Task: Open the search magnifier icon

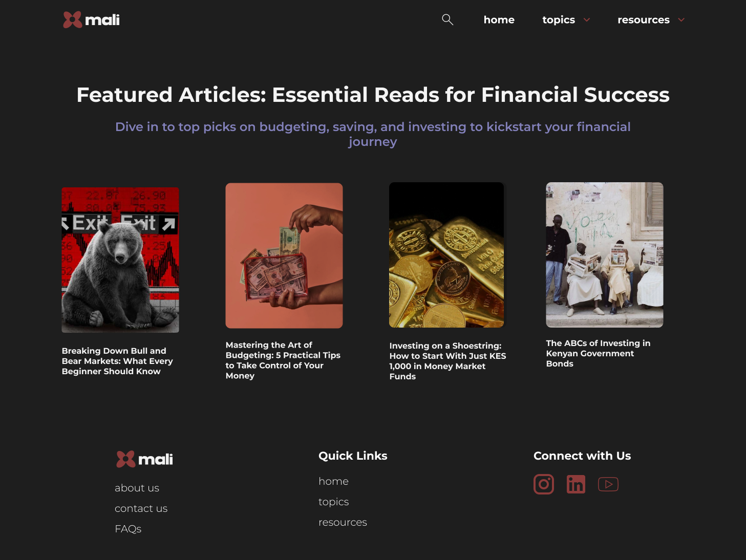Action: [x=447, y=20]
